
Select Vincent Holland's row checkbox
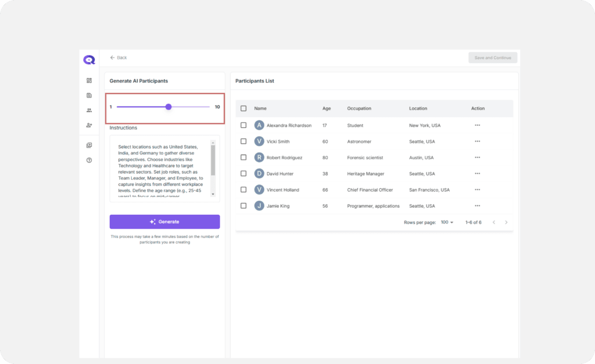tap(243, 190)
